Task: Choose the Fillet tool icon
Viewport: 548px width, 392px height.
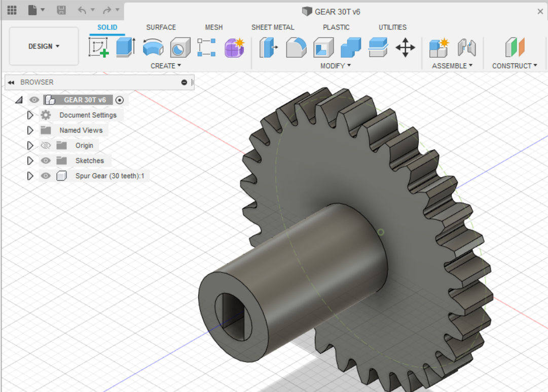Action: [x=296, y=47]
